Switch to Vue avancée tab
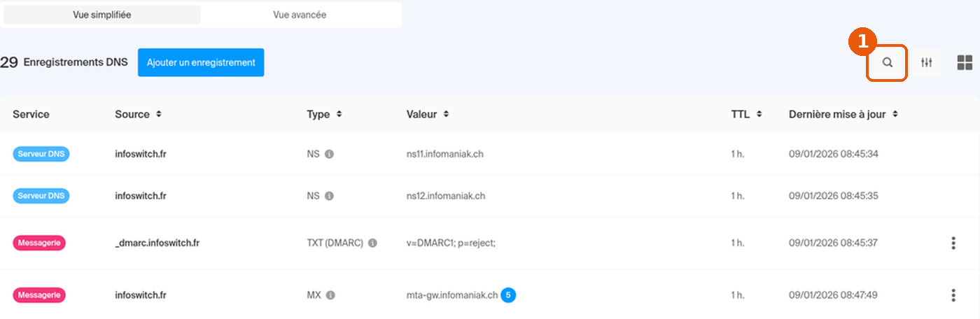The width and height of the screenshot is (980, 319). click(x=300, y=15)
